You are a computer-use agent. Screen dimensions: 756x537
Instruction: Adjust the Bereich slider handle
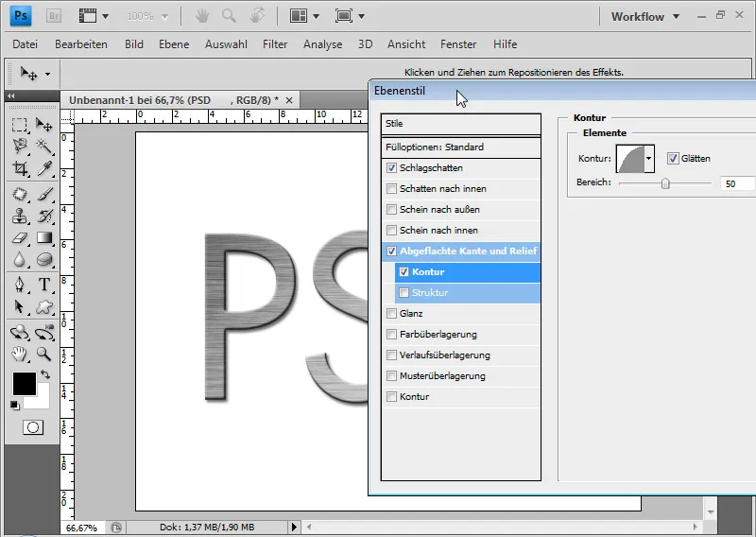665,183
